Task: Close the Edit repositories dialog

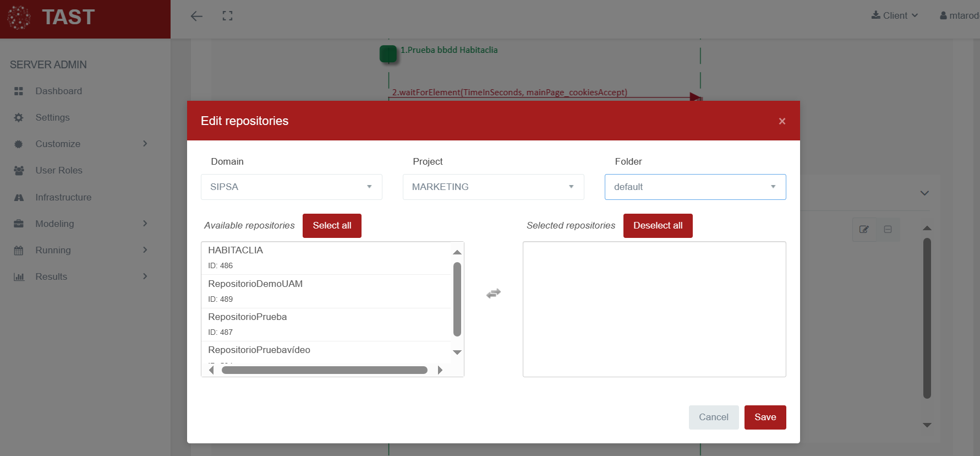Action: click(781, 121)
